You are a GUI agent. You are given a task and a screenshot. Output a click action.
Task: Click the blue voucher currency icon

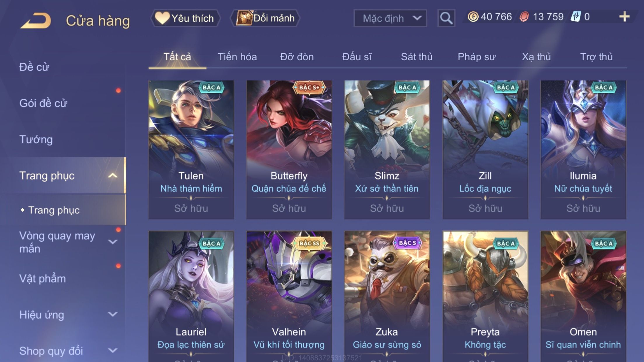[576, 17]
